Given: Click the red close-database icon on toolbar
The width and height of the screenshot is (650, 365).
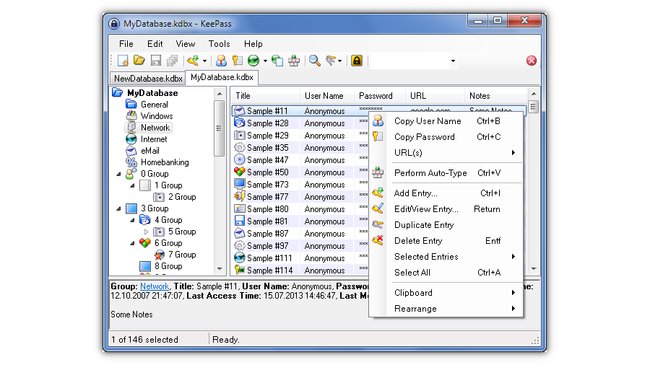Looking at the screenshot, I should (x=531, y=61).
